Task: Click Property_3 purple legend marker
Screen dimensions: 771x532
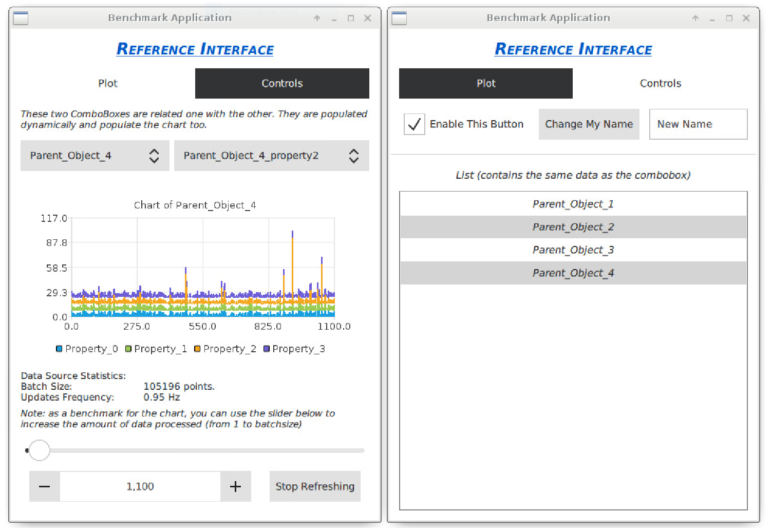Action: (x=266, y=349)
